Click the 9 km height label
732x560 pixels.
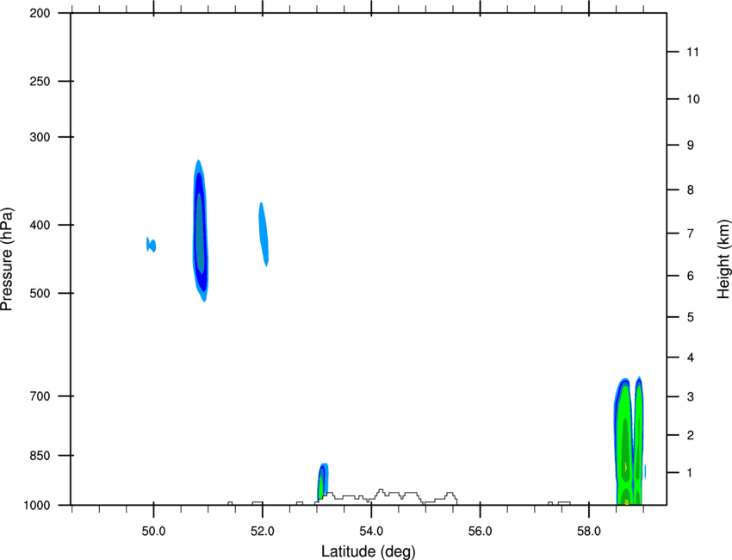pos(691,146)
